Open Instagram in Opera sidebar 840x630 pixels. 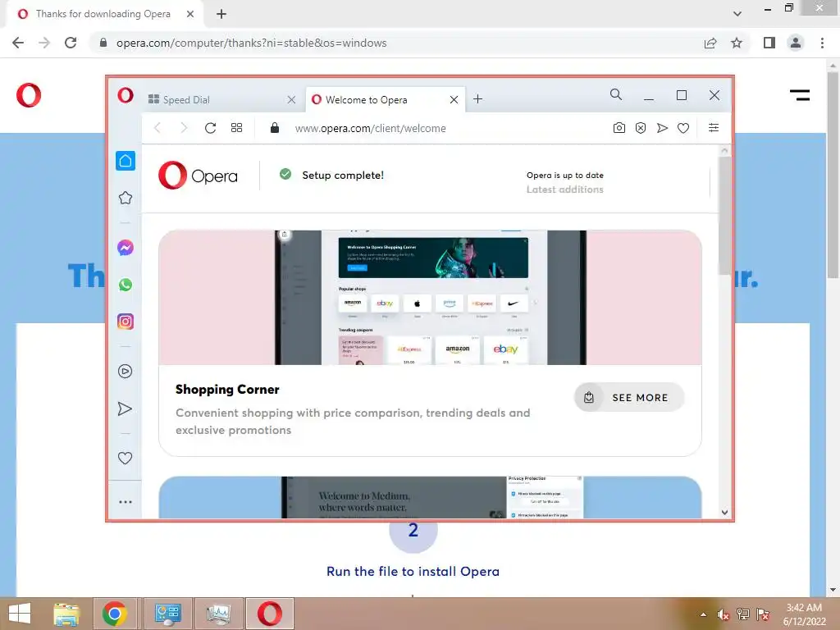coord(126,322)
